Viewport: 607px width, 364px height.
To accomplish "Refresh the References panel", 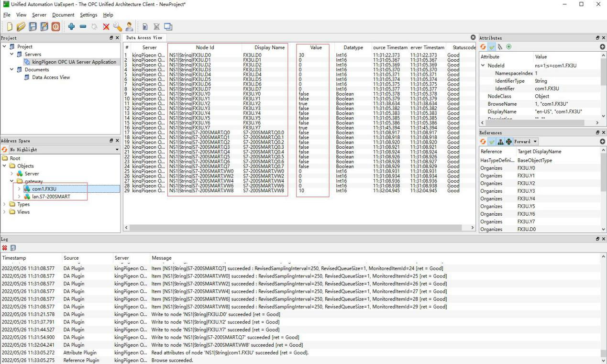I will [x=483, y=142].
